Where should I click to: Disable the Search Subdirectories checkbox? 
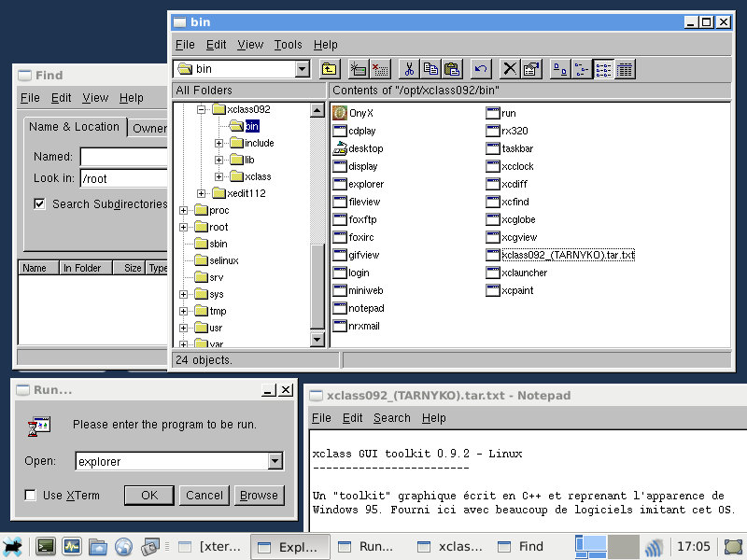(39, 203)
